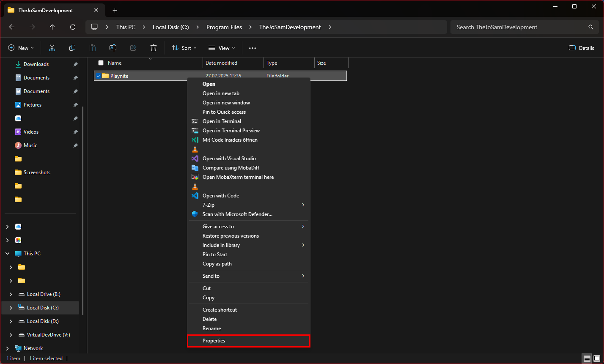Image resolution: width=604 pixels, height=364 pixels.
Task: Click the Refresh icon in the address bar
Action: (x=72, y=27)
